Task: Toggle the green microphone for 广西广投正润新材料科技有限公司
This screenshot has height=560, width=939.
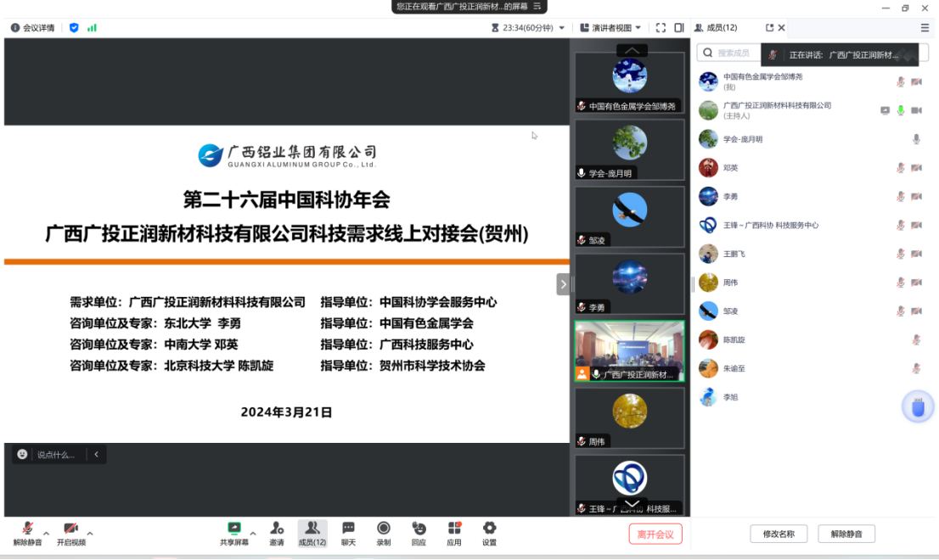Action: pos(900,110)
